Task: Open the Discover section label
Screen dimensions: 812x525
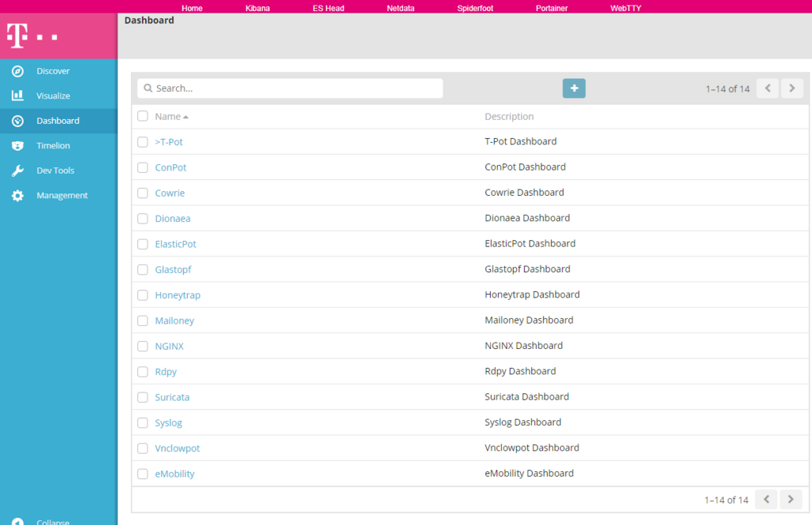Action: pyautogui.click(x=53, y=71)
